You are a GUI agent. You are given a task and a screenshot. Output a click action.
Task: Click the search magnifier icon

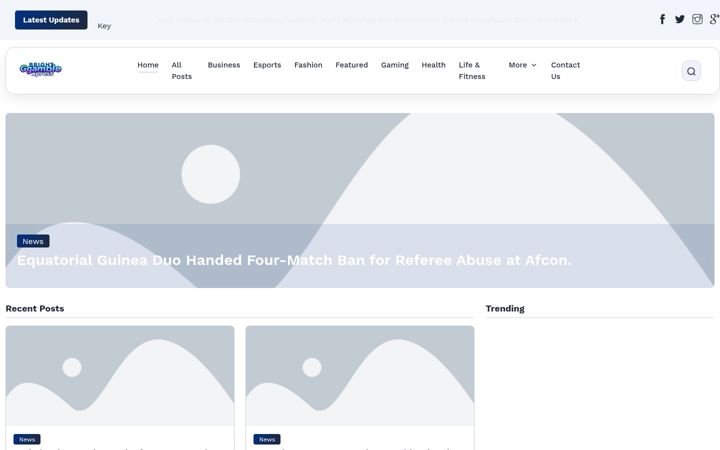pos(691,71)
